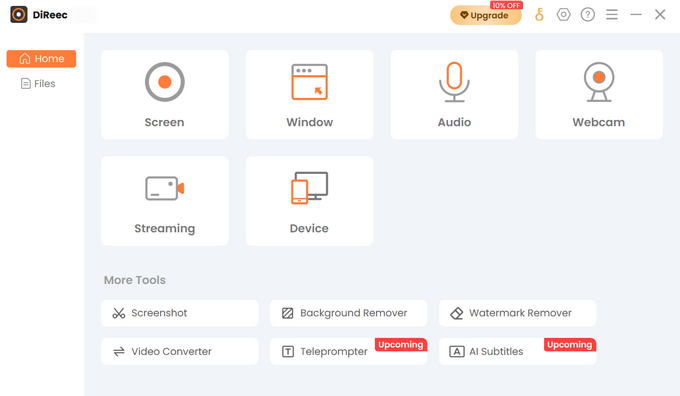
Task: Click the DiReec logo icon
Action: pyautogui.click(x=19, y=14)
